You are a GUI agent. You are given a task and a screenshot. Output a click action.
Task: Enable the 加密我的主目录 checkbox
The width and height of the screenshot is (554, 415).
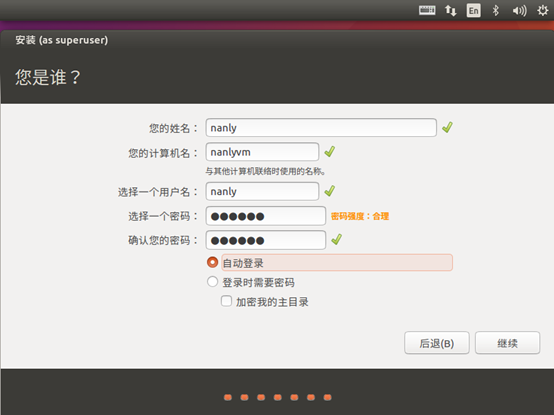[226, 301]
